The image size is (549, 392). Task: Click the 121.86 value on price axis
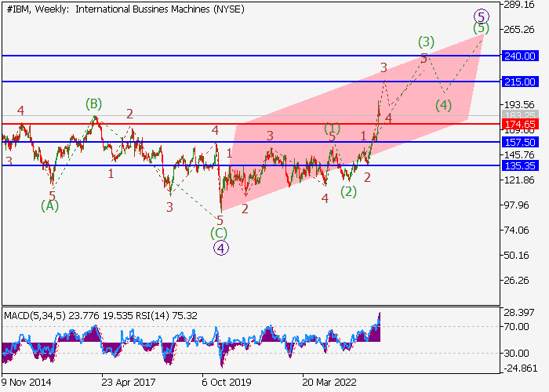[x=519, y=180]
